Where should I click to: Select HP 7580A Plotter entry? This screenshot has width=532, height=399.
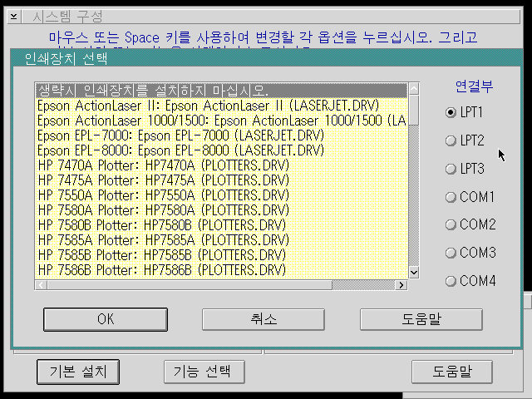point(222,210)
